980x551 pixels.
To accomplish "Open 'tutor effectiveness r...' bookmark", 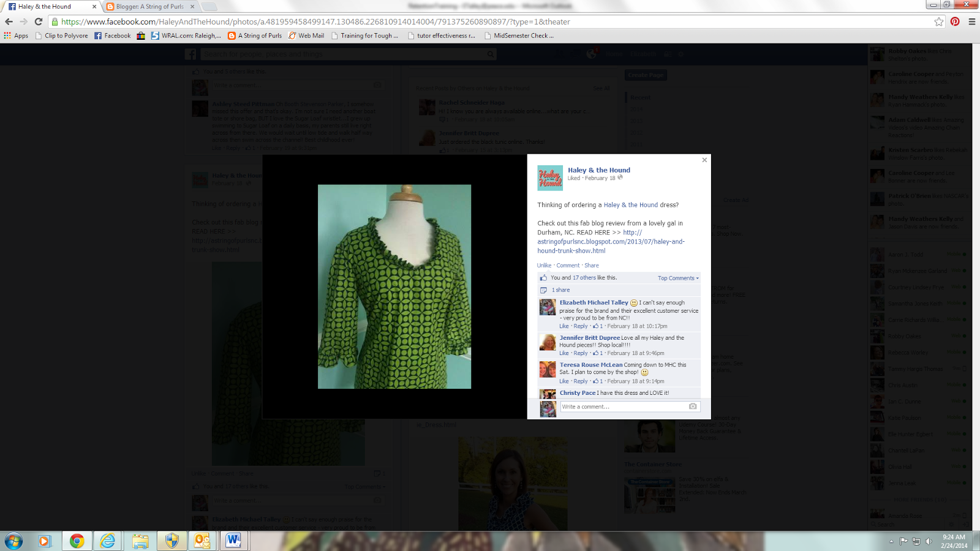I will (x=442, y=36).
